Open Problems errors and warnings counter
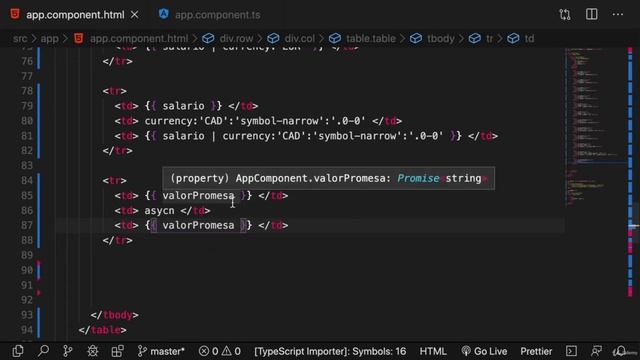 pyautogui.click(x=220, y=351)
